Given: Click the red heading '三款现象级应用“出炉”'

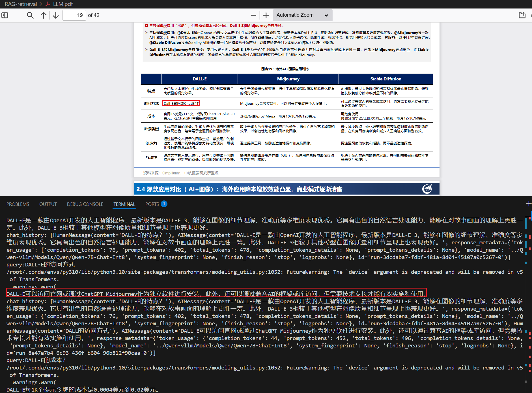Looking at the screenshot, I should 216,26.
